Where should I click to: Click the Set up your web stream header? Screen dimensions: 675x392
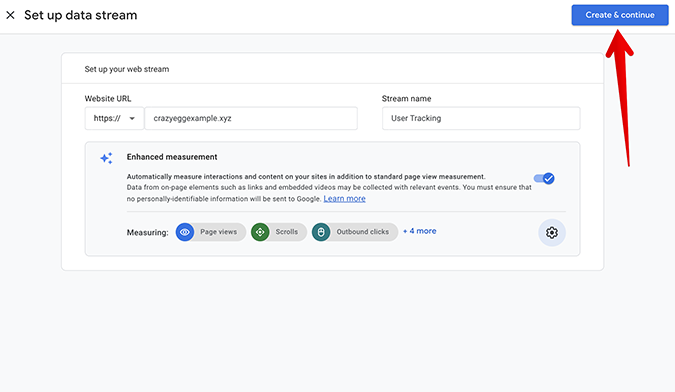[x=127, y=69]
